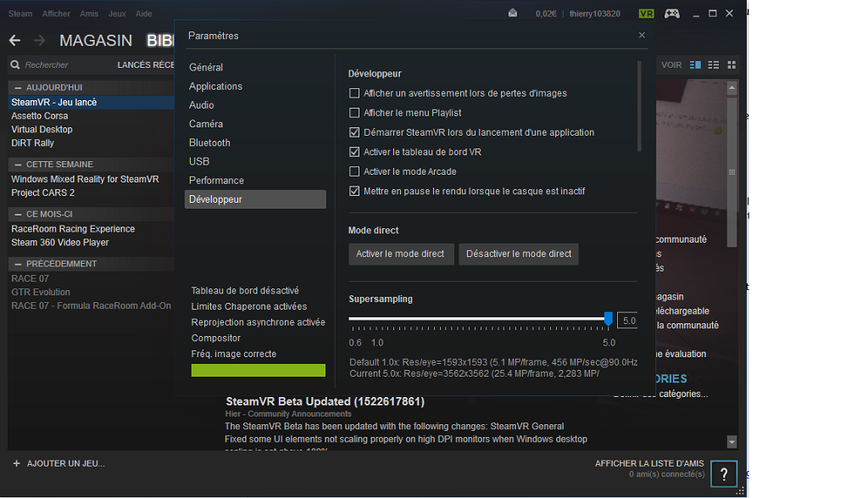Open Big Picture mode controller icon

coord(672,14)
